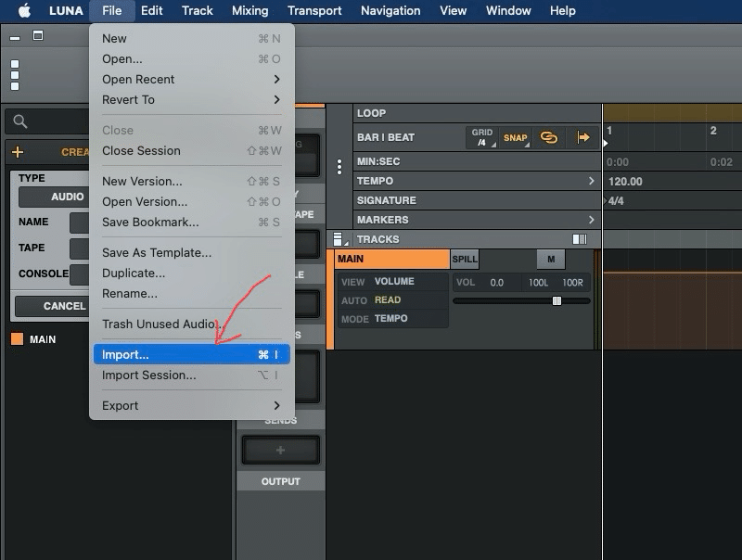Select Import Session... menu entry
This screenshot has height=560, width=742.
[191, 375]
